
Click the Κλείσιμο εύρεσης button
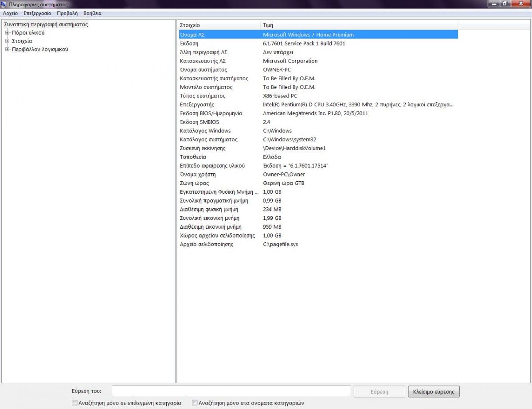(434, 392)
